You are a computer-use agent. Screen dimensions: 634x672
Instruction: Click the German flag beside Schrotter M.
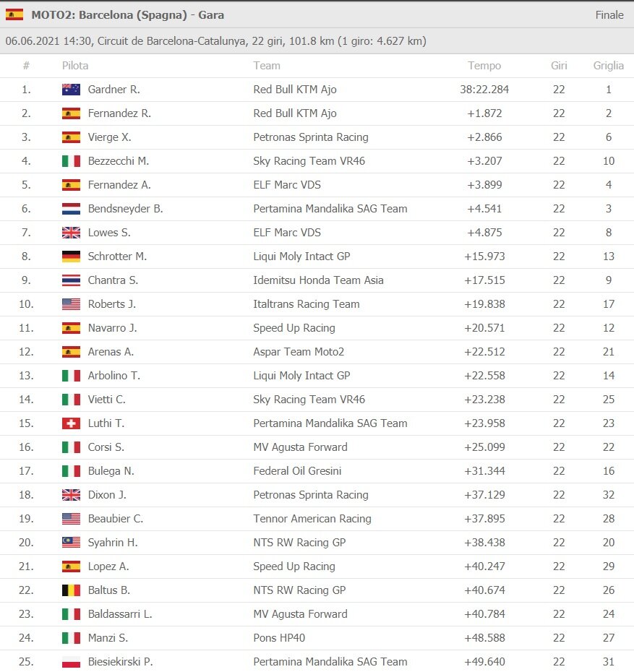pyautogui.click(x=71, y=257)
